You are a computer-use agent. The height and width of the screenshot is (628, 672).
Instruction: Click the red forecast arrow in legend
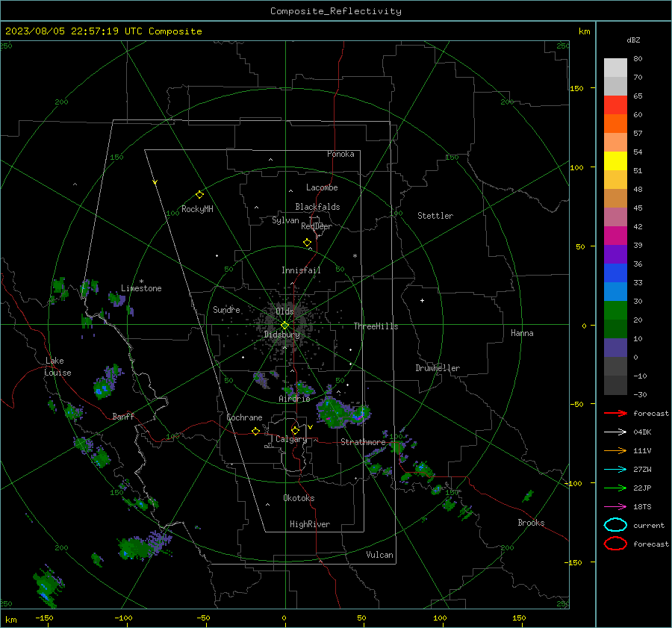pyautogui.click(x=615, y=413)
